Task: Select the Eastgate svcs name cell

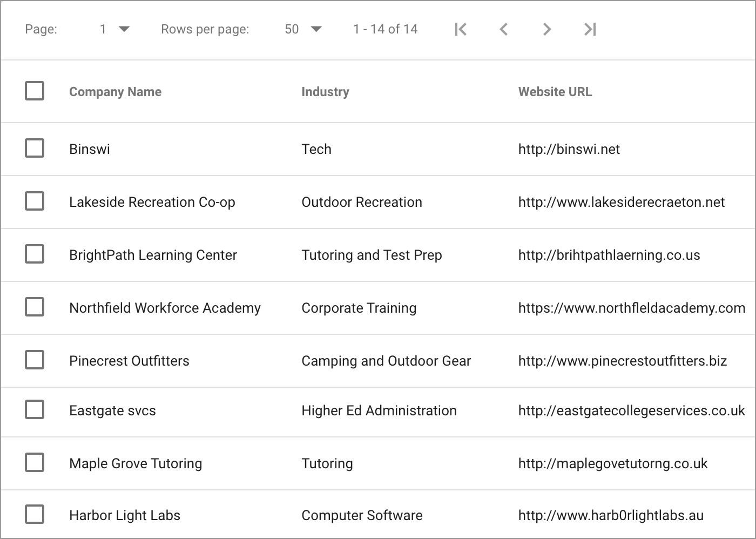Action: click(112, 410)
